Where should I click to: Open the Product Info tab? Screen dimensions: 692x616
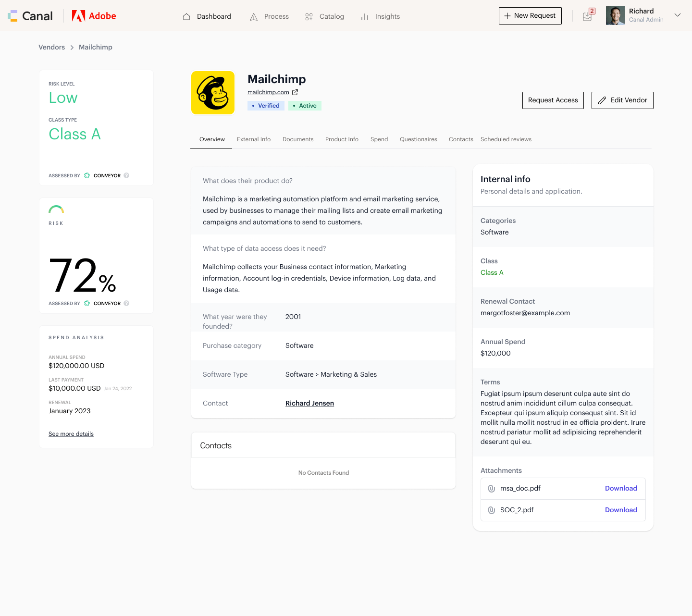point(342,139)
